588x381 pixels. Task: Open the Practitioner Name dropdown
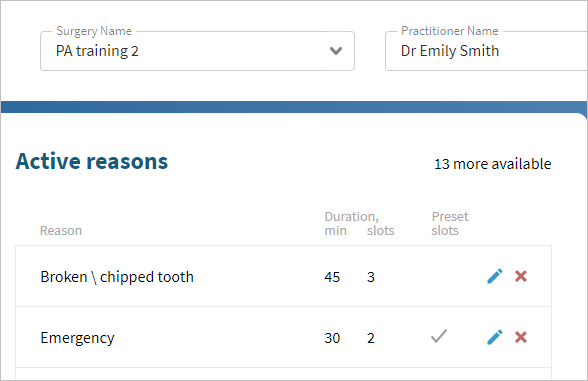tap(486, 51)
